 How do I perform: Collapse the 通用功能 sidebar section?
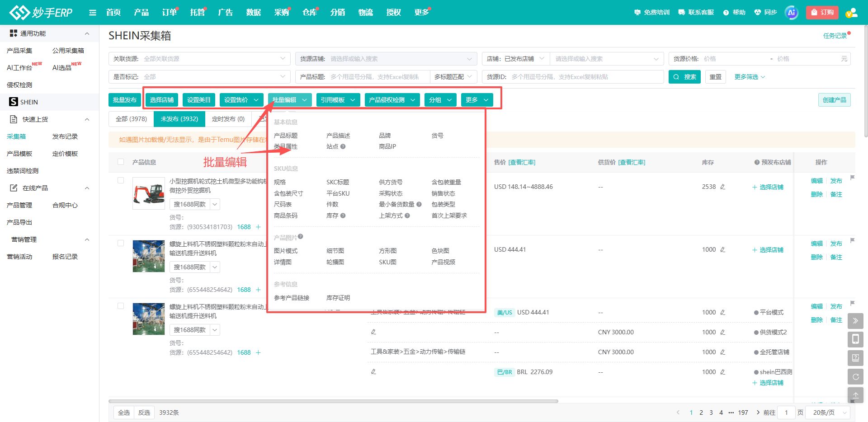[x=87, y=33]
